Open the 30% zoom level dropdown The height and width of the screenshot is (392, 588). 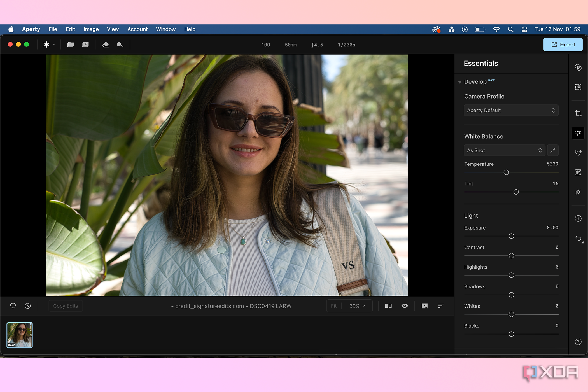357,306
